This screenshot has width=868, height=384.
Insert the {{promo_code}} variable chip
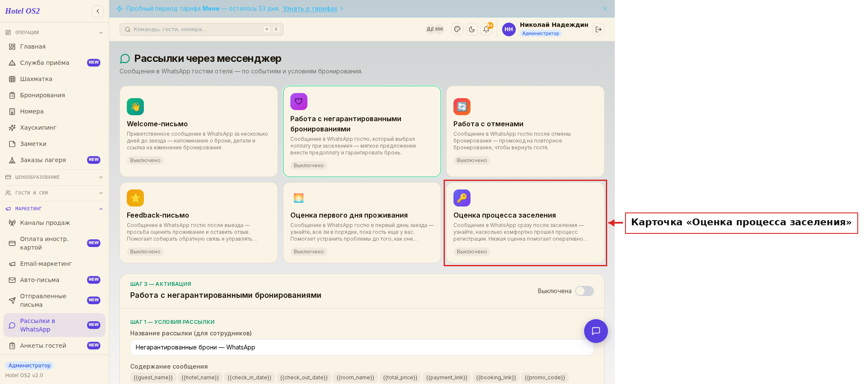coord(545,378)
